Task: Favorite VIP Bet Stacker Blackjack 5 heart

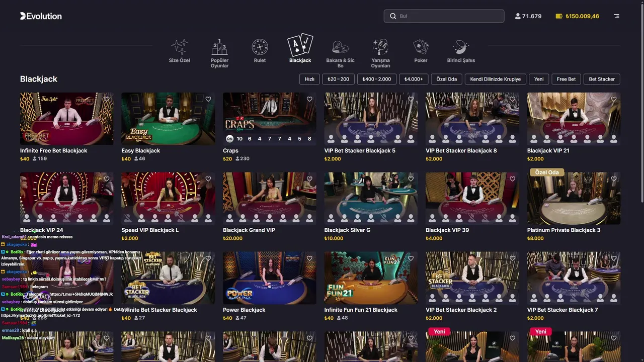Action: point(411,99)
